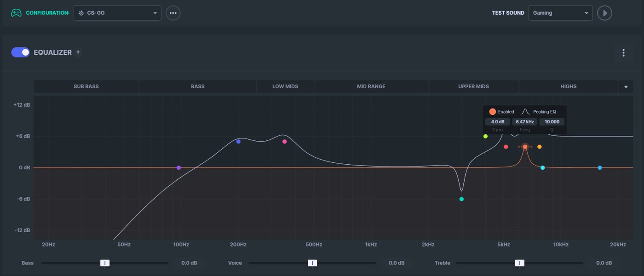
Task: Click the Voice slider handle
Action: pos(312,263)
